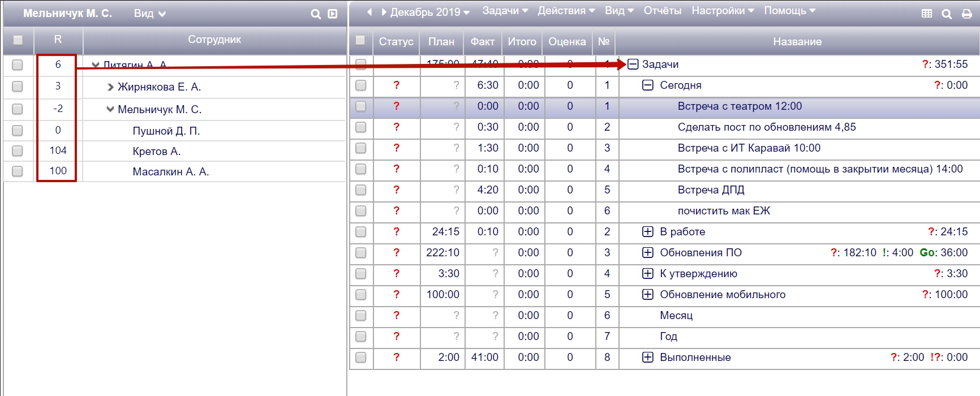The width and height of the screenshot is (980, 396).
Task: Select all tasks using the header checkbox
Action: (360, 40)
